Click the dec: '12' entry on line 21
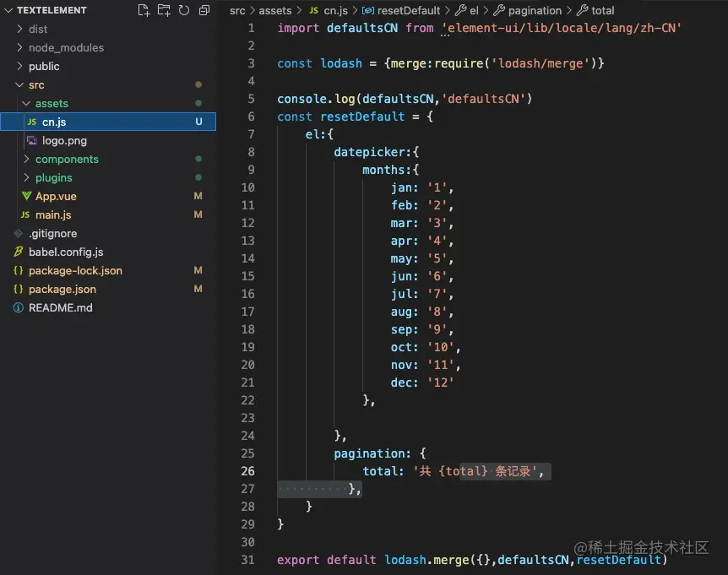This screenshot has height=575, width=728. [422, 382]
